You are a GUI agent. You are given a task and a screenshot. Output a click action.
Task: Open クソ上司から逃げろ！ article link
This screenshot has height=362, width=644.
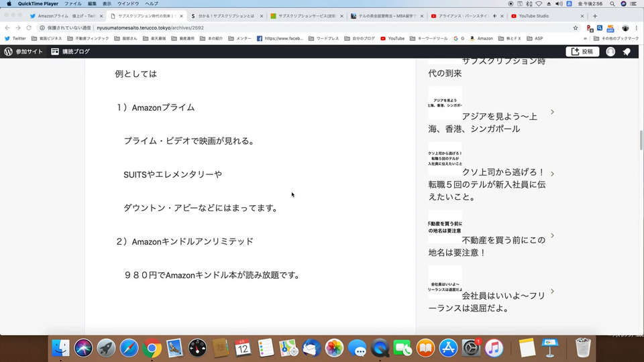487,184
